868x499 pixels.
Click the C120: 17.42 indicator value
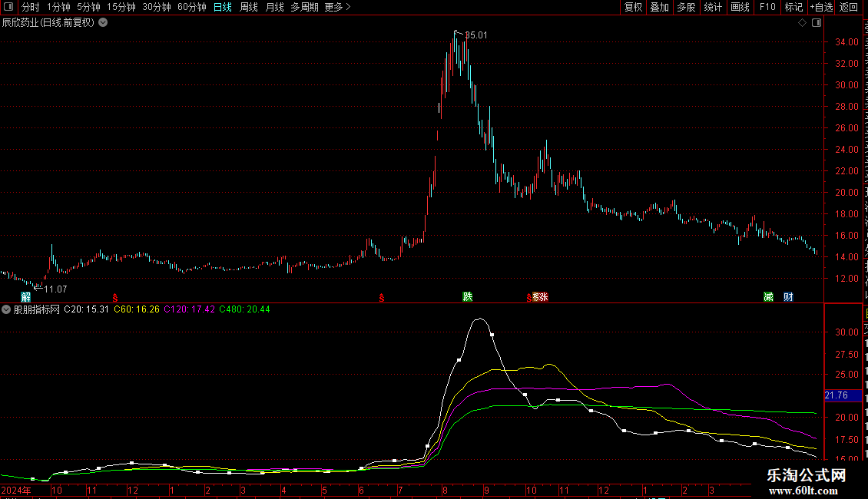[x=189, y=310]
